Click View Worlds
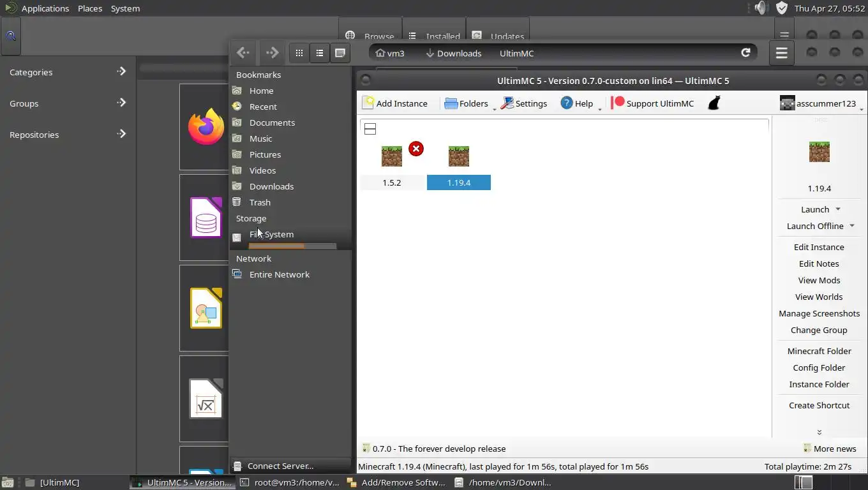Image resolution: width=868 pixels, height=490 pixels. pos(819,297)
